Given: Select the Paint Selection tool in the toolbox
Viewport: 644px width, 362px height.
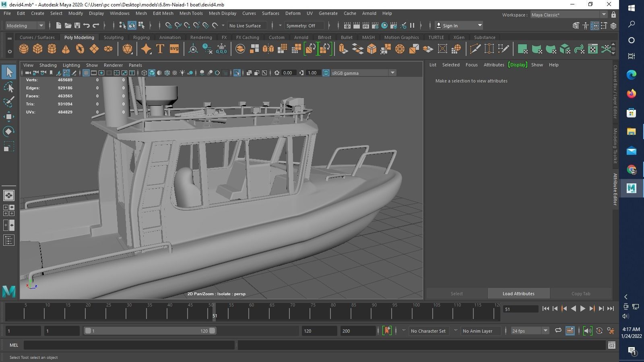Looking at the screenshot, I should [9, 102].
